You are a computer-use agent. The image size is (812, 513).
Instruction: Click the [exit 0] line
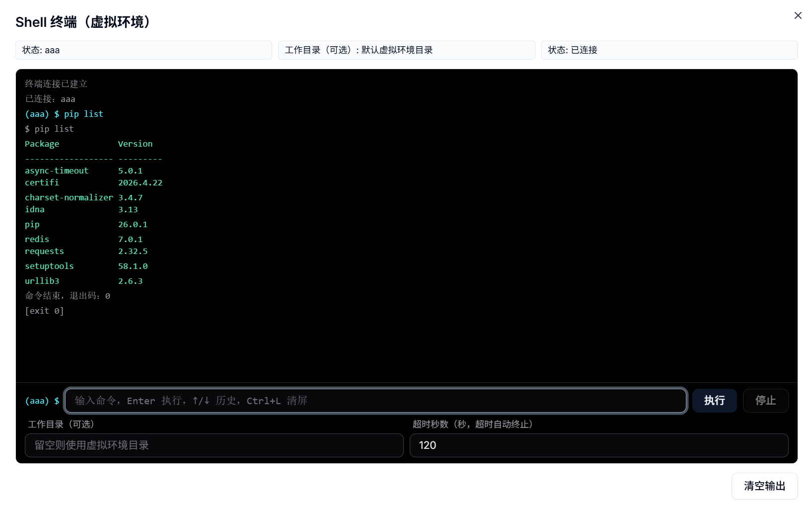point(44,311)
